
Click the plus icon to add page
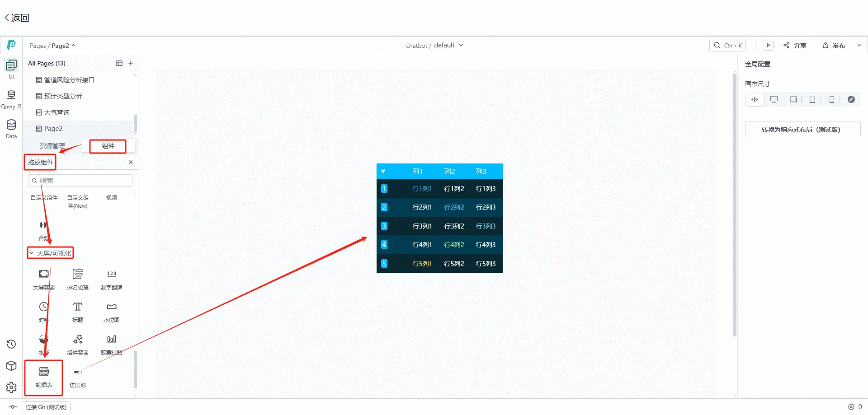point(131,63)
